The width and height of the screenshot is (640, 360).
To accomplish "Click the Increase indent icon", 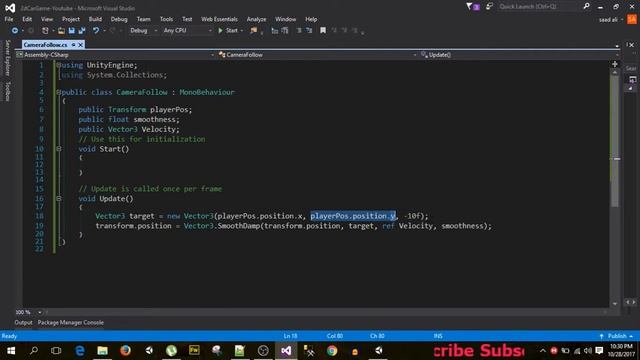I will click(309, 31).
